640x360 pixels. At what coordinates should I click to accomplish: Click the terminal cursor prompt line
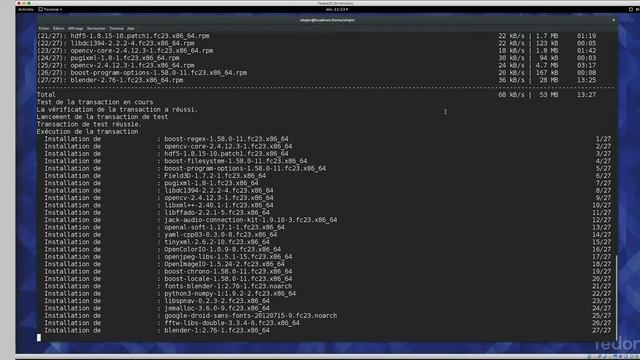click(39, 338)
